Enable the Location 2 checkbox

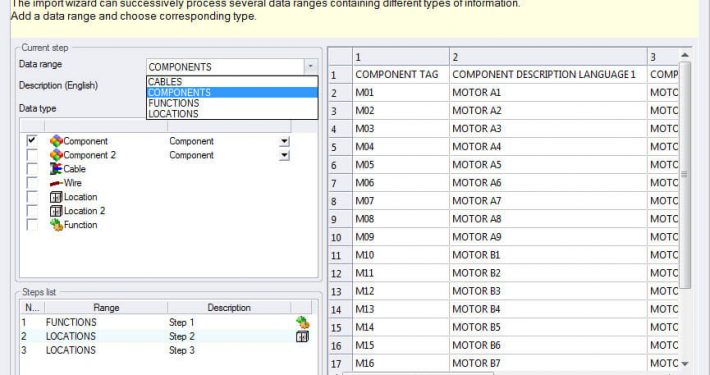coord(32,211)
